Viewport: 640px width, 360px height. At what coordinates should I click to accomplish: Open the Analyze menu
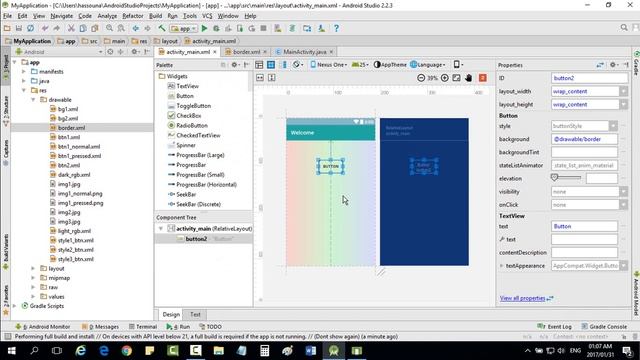click(x=107, y=16)
